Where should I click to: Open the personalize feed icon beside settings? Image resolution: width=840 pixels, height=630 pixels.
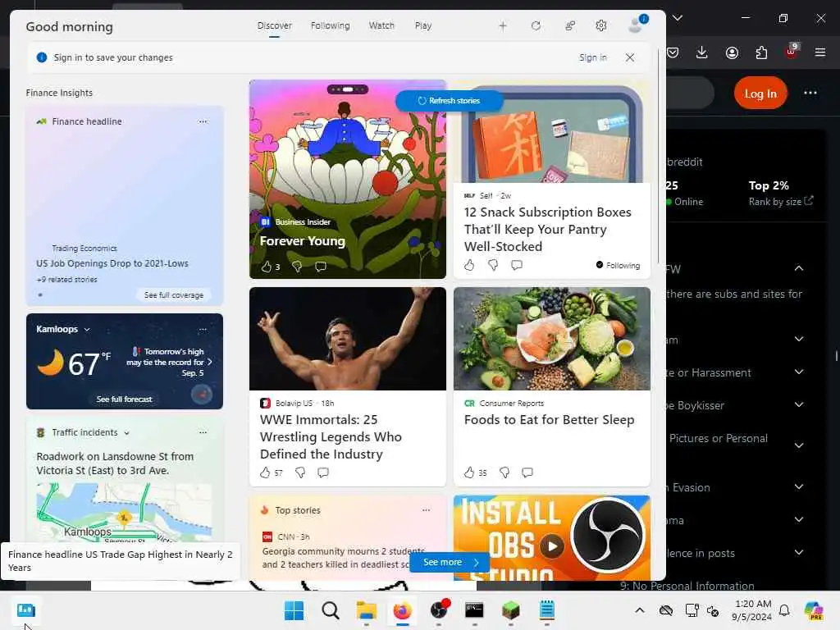coord(570,25)
